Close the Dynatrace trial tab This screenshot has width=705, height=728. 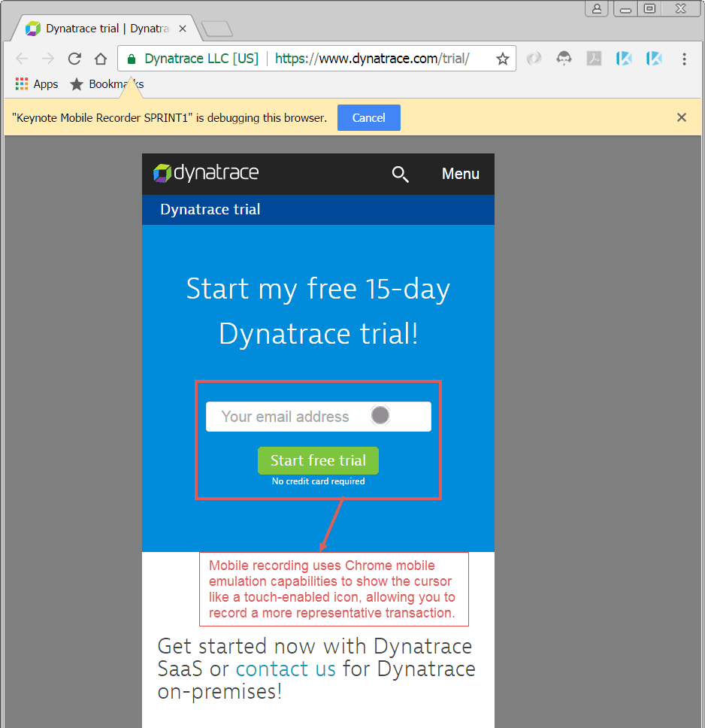click(x=183, y=29)
